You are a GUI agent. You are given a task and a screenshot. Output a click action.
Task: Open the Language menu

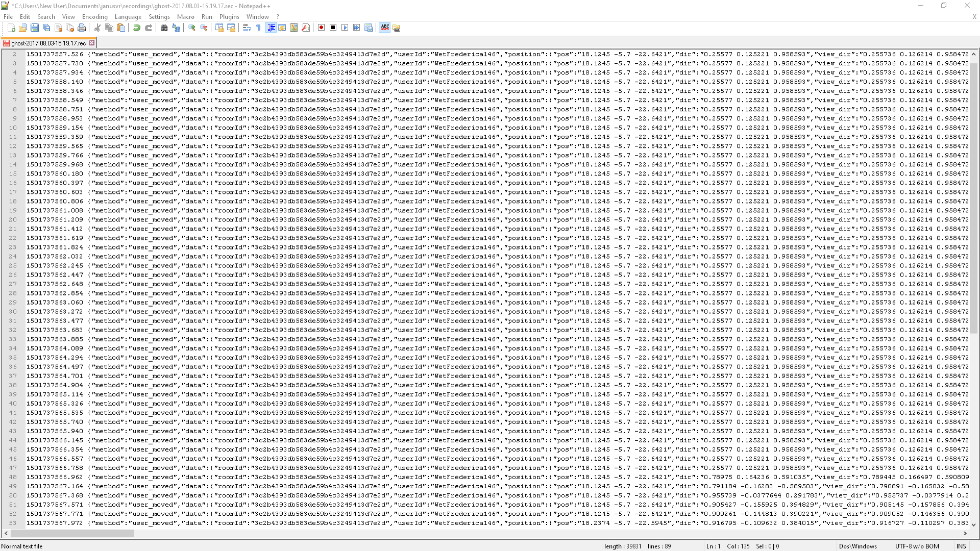click(128, 17)
